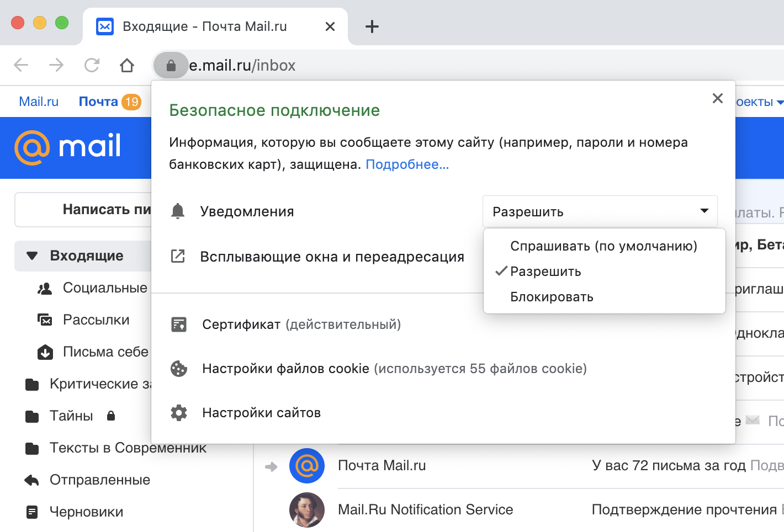This screenshot has width=784, height=532.
Task: Open Настройки файлов cookie
Action: [x=394, y=369]
